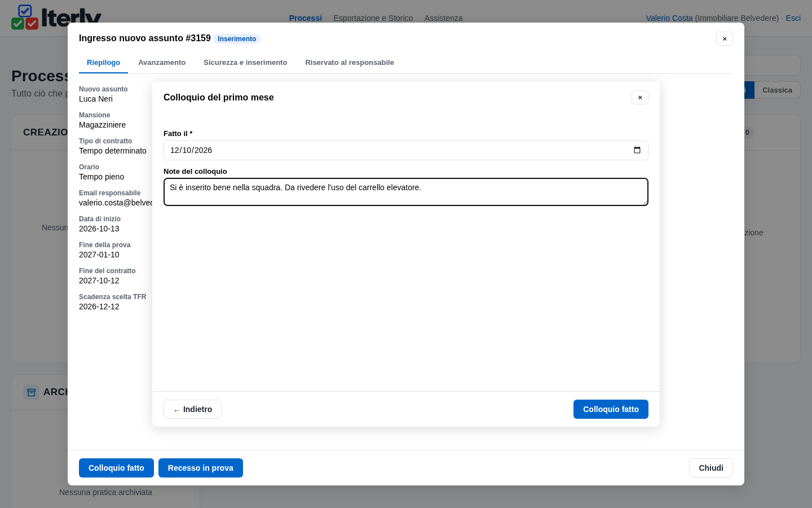Click the Nessuna pratica archiviata text

pos(105,492)
